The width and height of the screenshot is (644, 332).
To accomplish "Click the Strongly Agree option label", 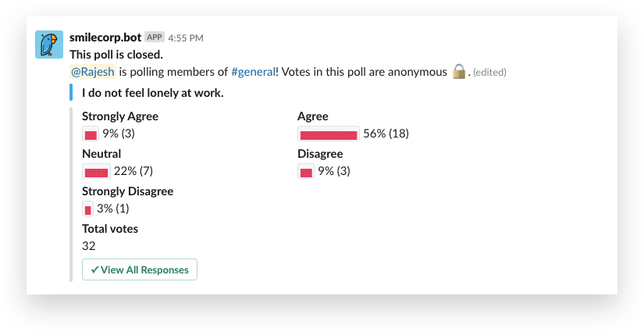I will tap(120, 116).
